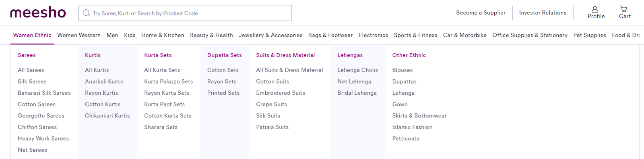Select Embroidered Suits
Image resolution: width=644 pixels, height=159 pixels.
tap(281, 93)
